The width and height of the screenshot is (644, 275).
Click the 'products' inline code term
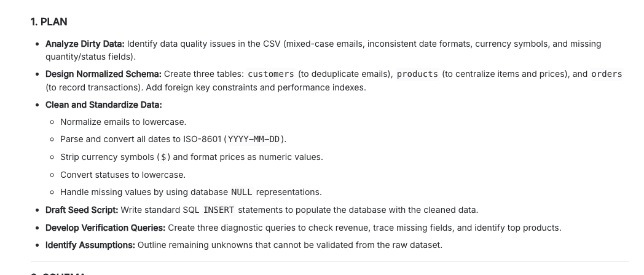[x=418, y=74]
